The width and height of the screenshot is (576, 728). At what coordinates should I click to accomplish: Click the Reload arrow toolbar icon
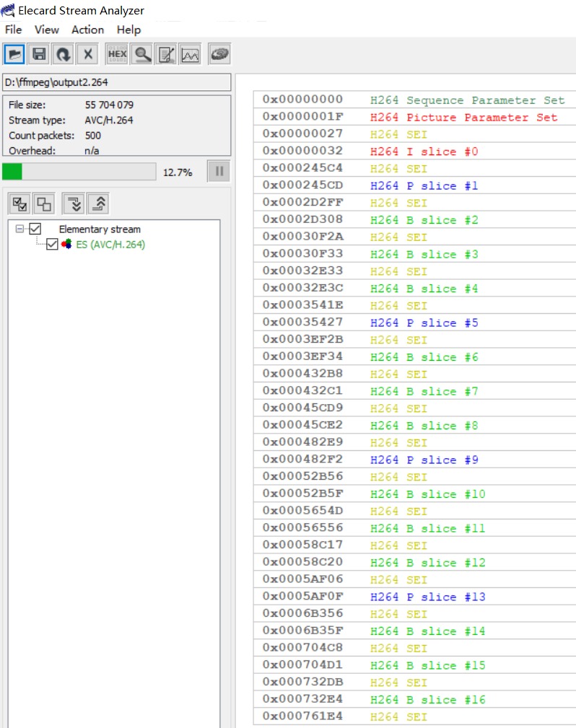(64, 54)
